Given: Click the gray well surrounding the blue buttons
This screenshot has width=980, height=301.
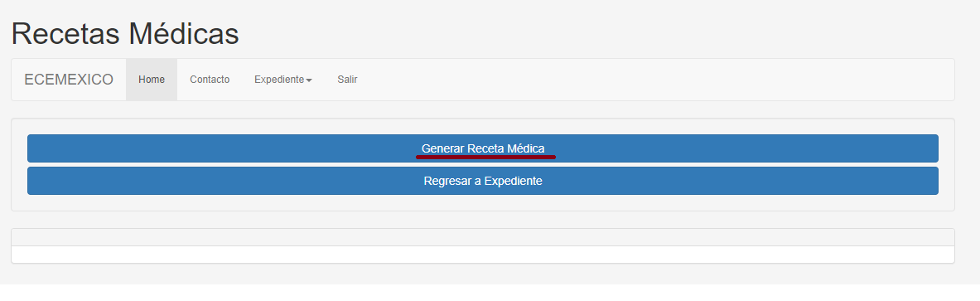Looking at the screenshot, I should pyautogui.click(x=482, y=203).
